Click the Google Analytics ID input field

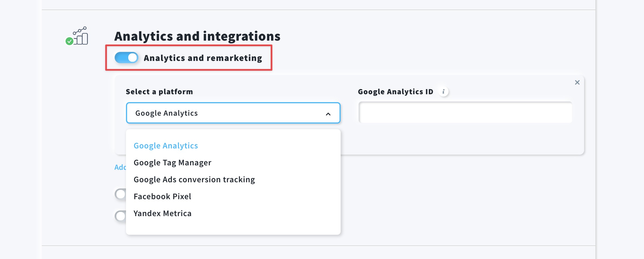[465, 113]
